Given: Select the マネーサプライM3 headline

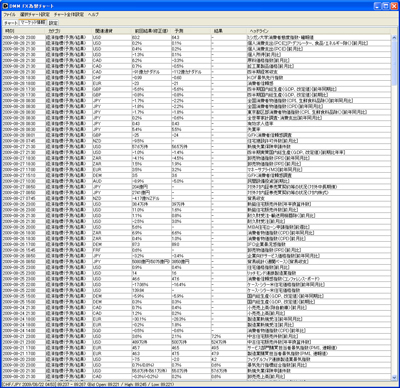Looking at the screenshot, I should pos(275,170).
